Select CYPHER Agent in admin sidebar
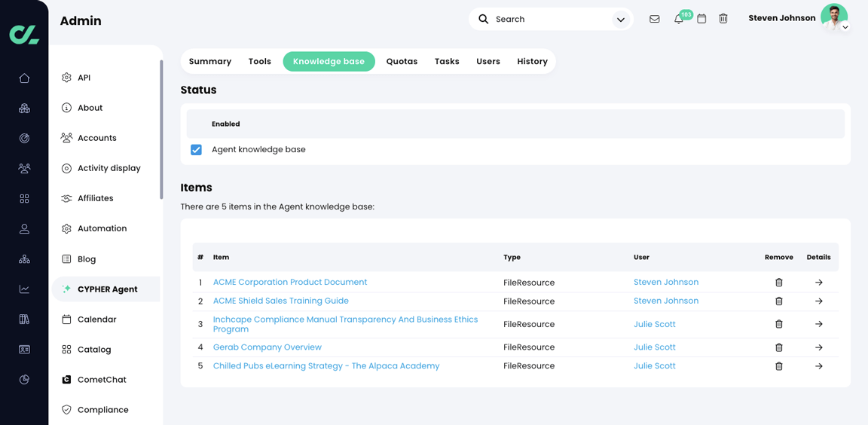Screen dimensions: 868x425 point(105,289)
